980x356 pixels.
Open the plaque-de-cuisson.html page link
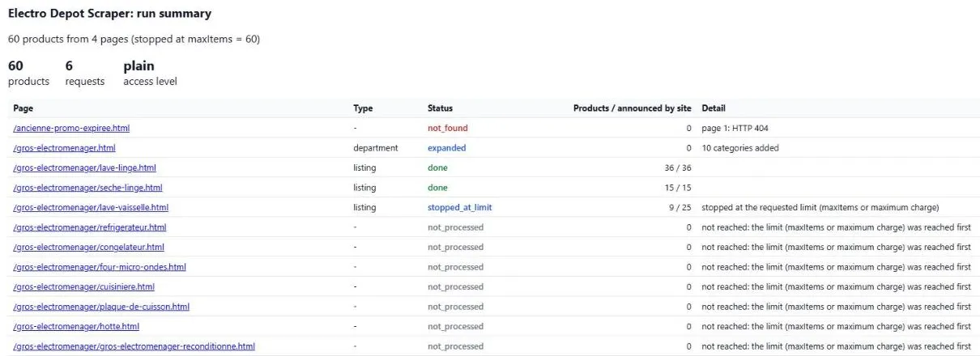click(x=101, y=307)
